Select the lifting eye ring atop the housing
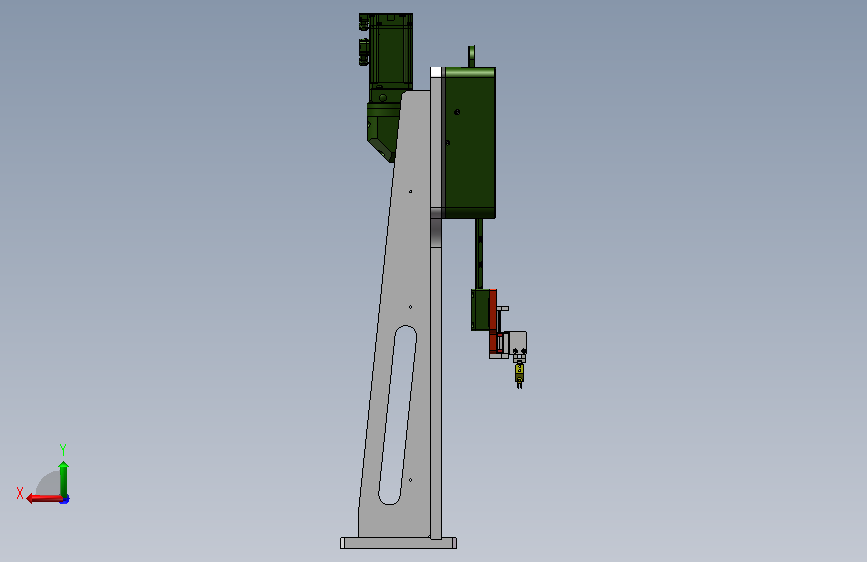867x562 pixels. click(472, 56)
